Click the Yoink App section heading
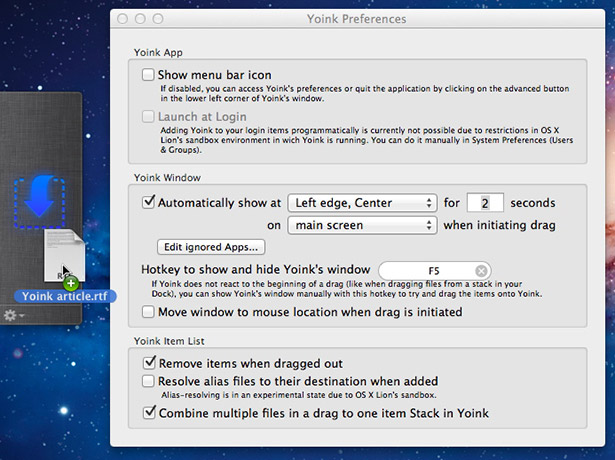Image resolution: width=615 pixels, height=460 pixels. pyautogui.click(x=158, y=52)
